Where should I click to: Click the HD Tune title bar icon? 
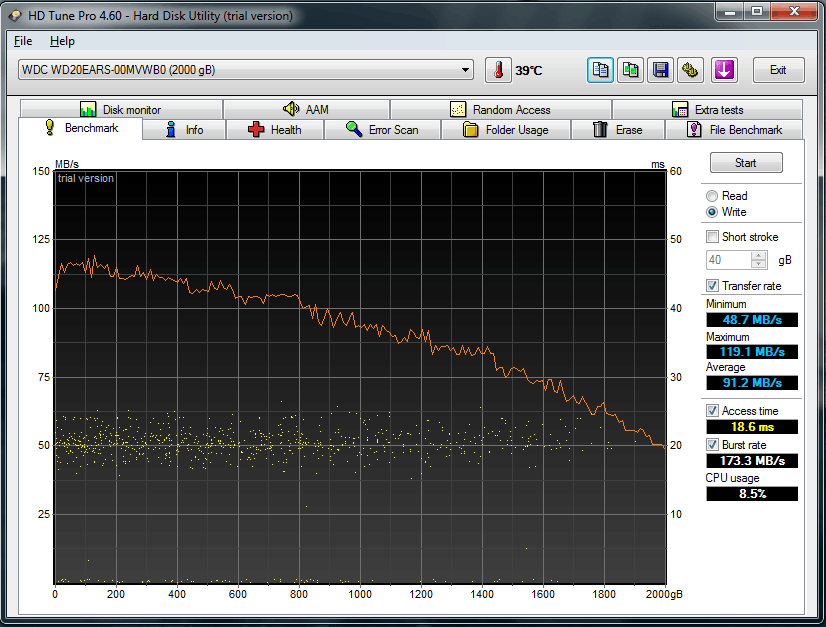coord(15,16)
